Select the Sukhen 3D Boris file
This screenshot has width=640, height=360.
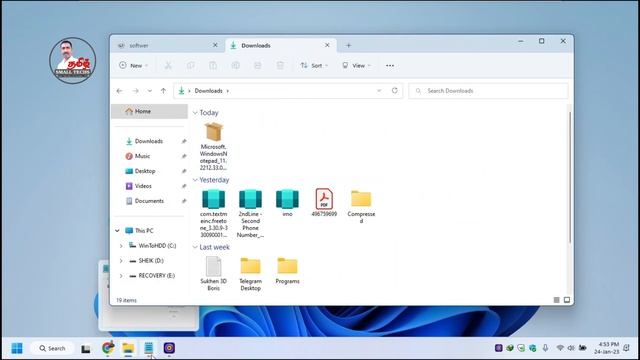[x=213, y=273]
